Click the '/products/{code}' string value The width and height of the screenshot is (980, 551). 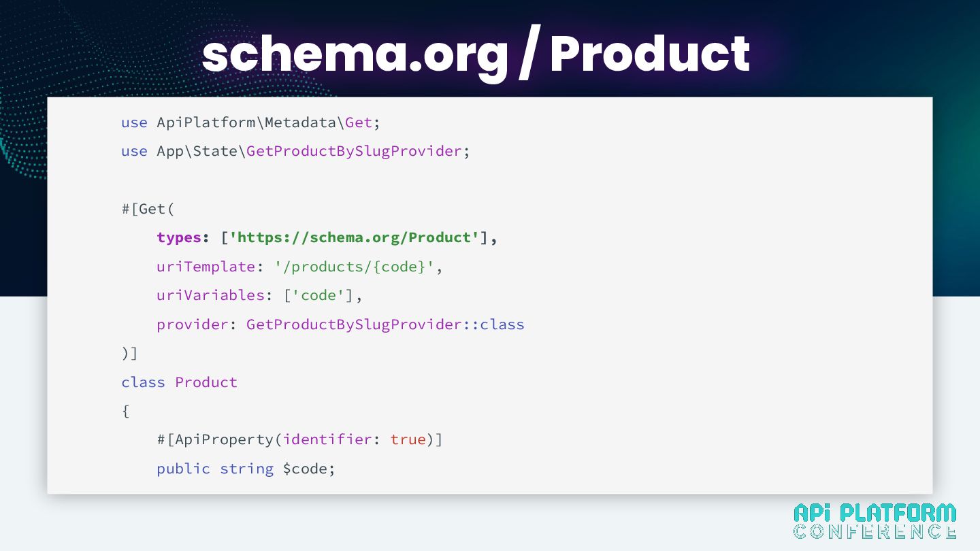(x=355, y=267)
